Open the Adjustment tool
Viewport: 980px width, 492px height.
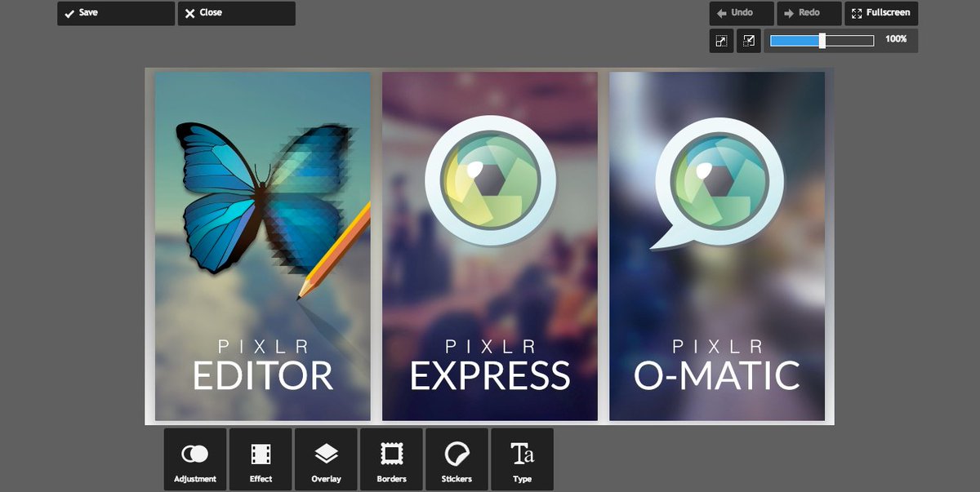pyautogui.click(x=195, y=459)
